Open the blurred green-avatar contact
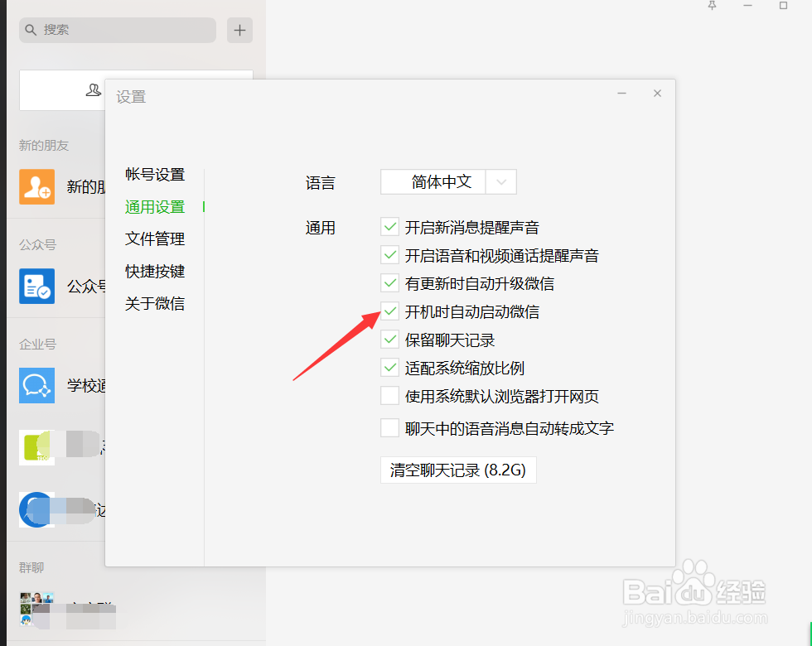Viewport: 812px width, 646px height. click(x=36, y=448)
